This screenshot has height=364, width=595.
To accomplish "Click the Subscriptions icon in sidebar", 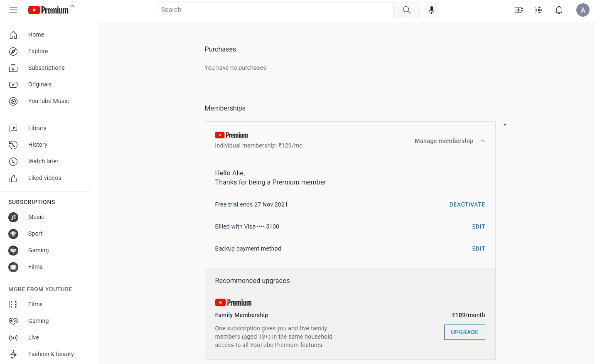I will (13, 68).
